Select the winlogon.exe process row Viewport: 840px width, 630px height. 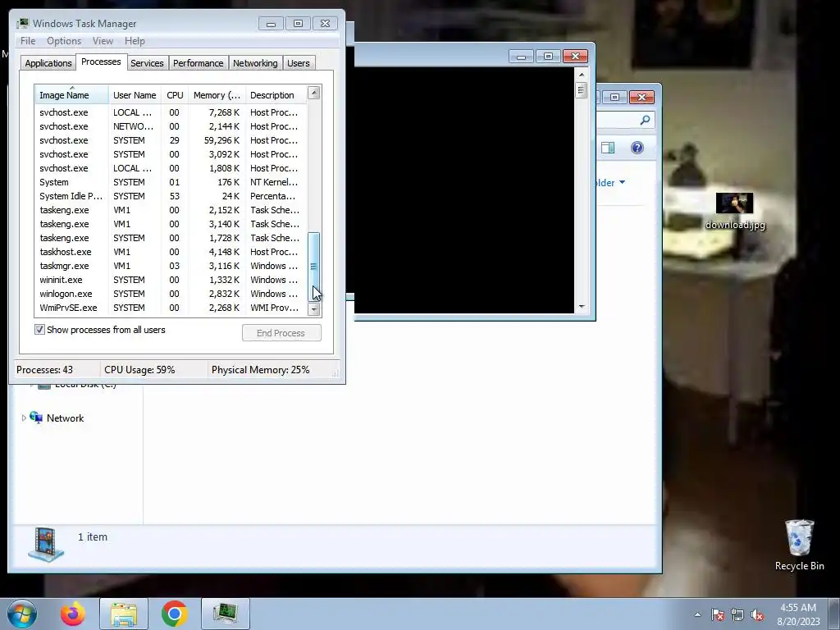pos(171,294)
